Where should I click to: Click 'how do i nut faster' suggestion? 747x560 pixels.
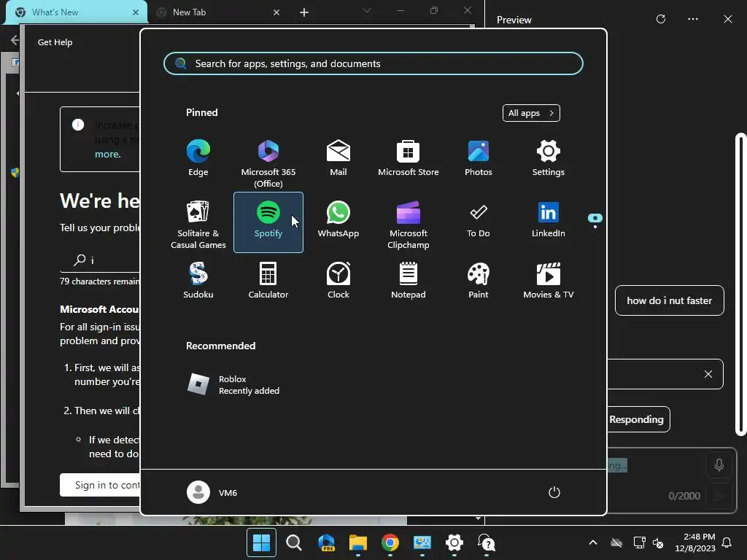pyautogui.click(x=670, y=300)
